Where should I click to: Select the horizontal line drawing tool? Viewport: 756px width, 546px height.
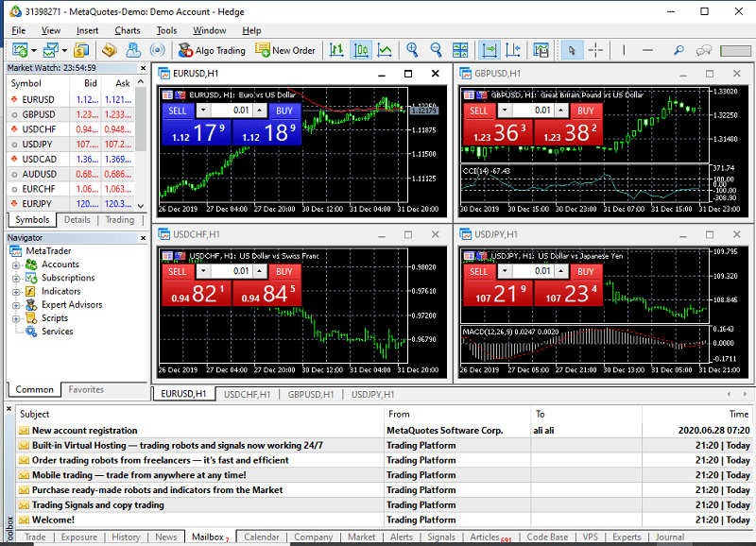tap(647, 50)
